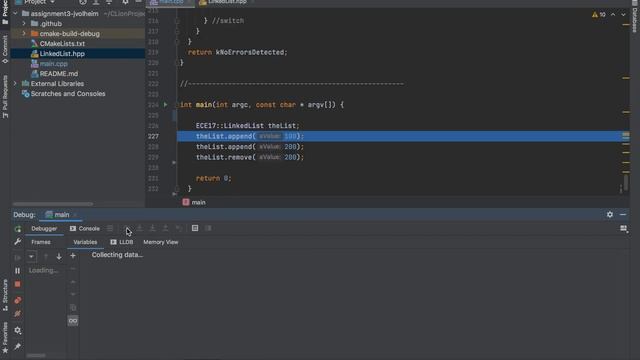
Task: Move to the next frame down arrow
Action: pyautogui.click(x=59, y=257)
